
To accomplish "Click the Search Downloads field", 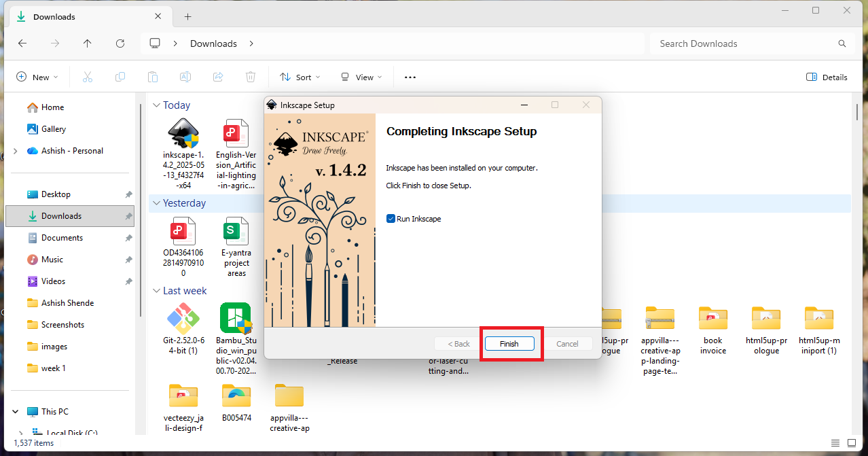I will [752, 43].
